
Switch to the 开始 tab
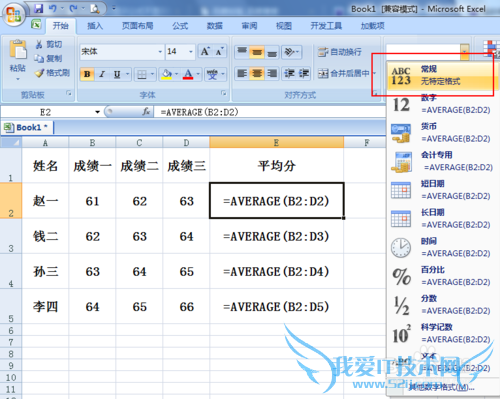pos(60,26)
